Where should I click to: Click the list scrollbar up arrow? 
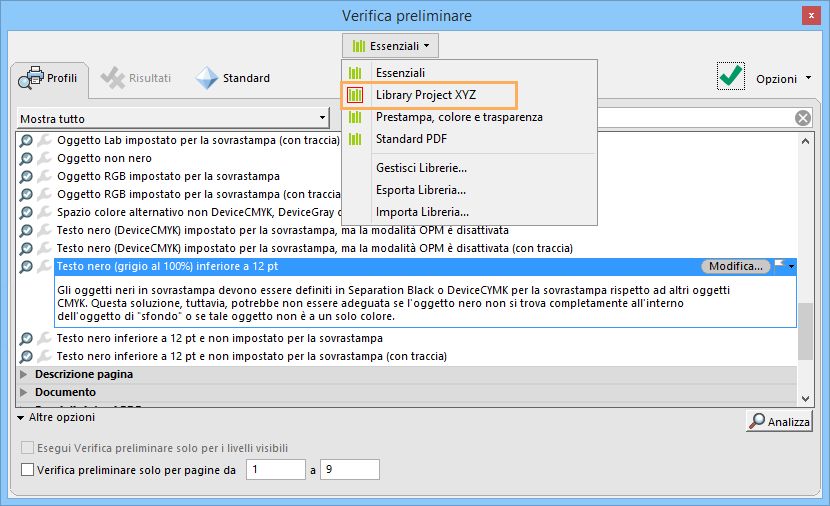click(805, 141)
